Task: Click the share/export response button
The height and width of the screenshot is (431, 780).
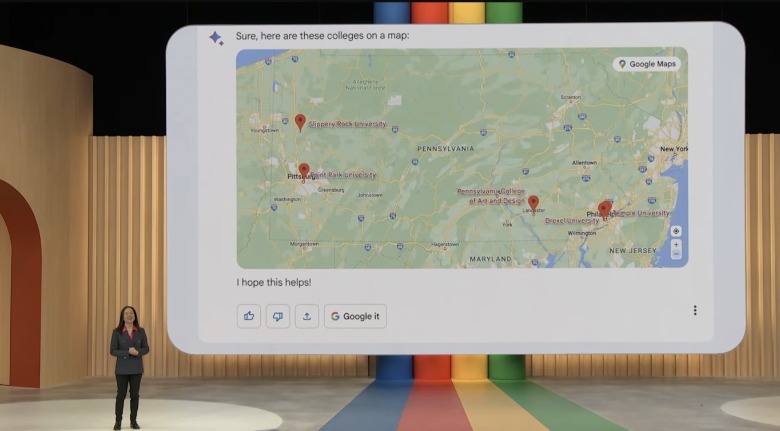Action: coord(307,316)
